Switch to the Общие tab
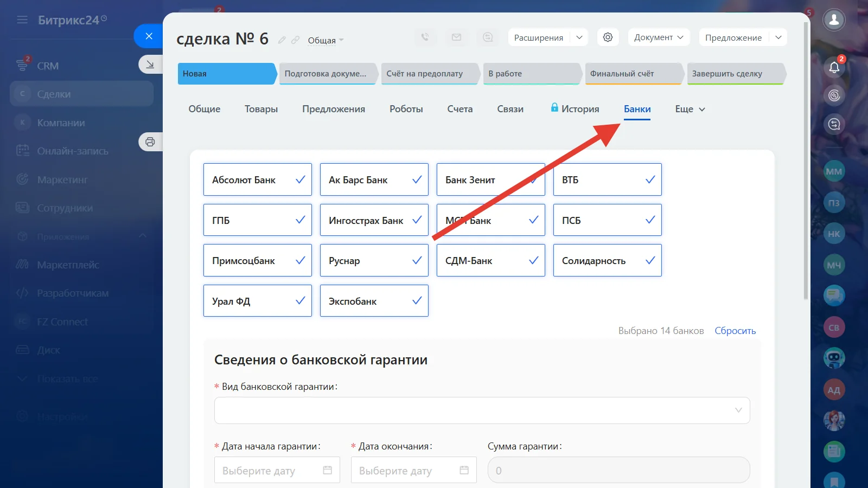The image size is (868, 488). tap(205, 109)
